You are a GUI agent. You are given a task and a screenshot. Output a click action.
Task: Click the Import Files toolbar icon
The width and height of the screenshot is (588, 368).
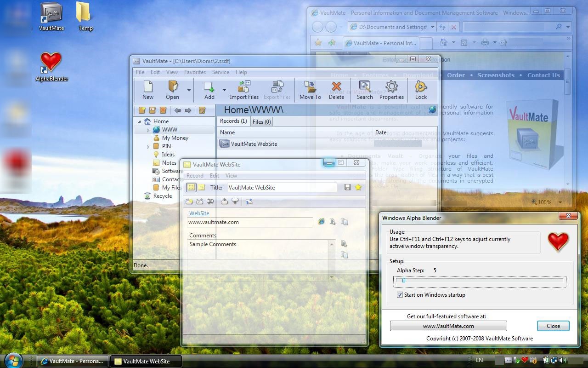[x=244, y=90]
